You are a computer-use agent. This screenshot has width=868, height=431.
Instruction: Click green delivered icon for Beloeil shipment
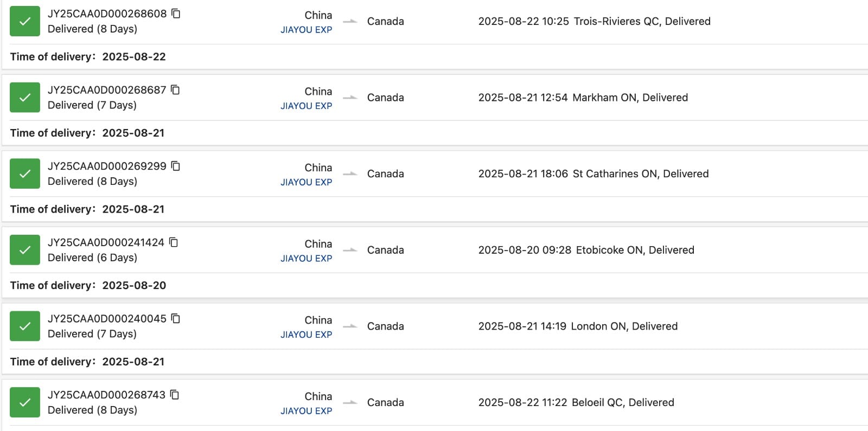[x=25, y=402]
